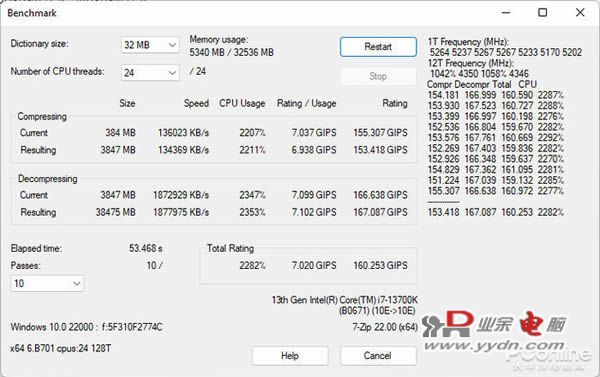Click the log row starting 152.926
This screenshot has width=600, height=377.
tap(496, 159)
